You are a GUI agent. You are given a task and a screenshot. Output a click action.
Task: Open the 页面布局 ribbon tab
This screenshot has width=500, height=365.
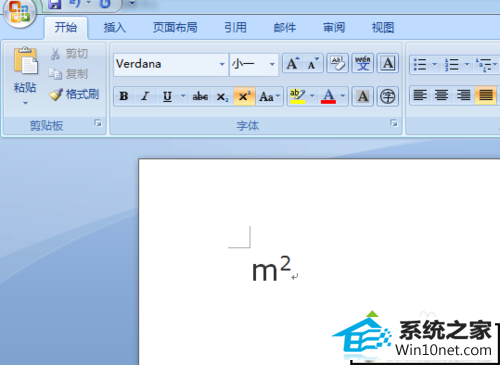pyautogui.click(x=175, y=27)
